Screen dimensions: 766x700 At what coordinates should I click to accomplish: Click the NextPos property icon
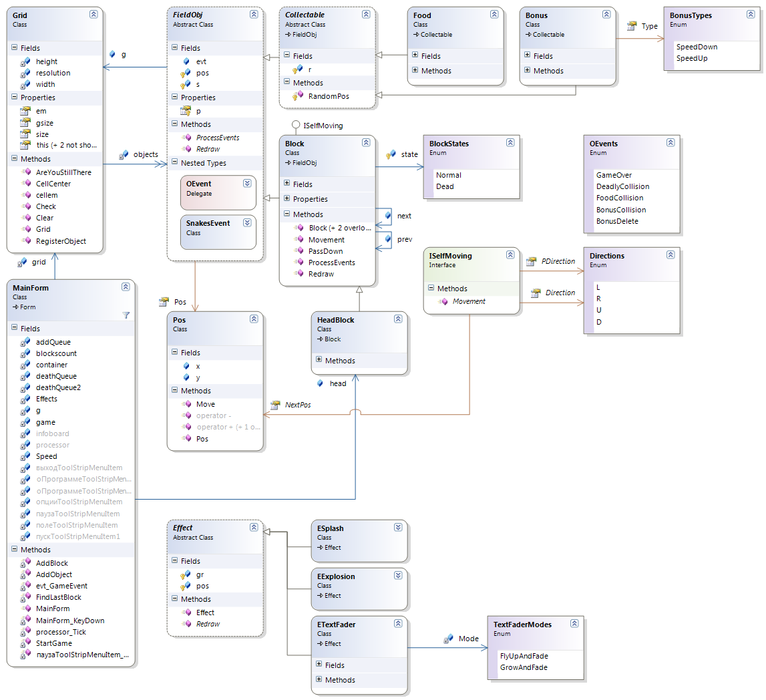pos(276,405)
